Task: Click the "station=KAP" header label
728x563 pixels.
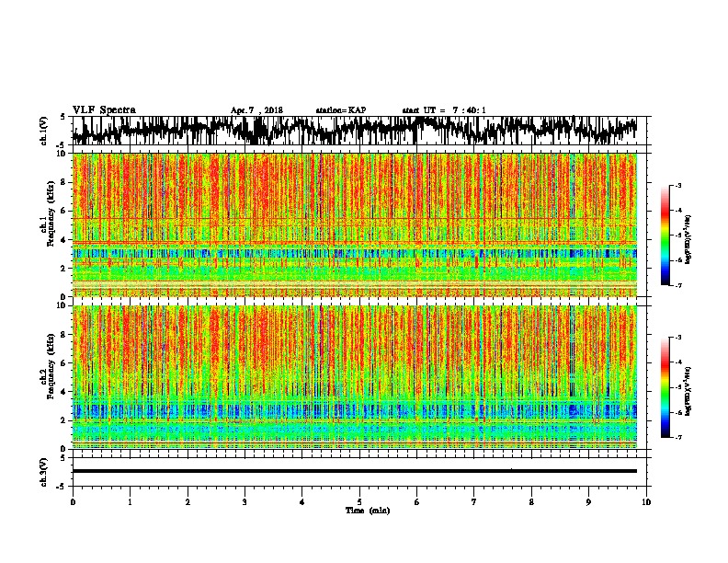Action: pos(341,110)
